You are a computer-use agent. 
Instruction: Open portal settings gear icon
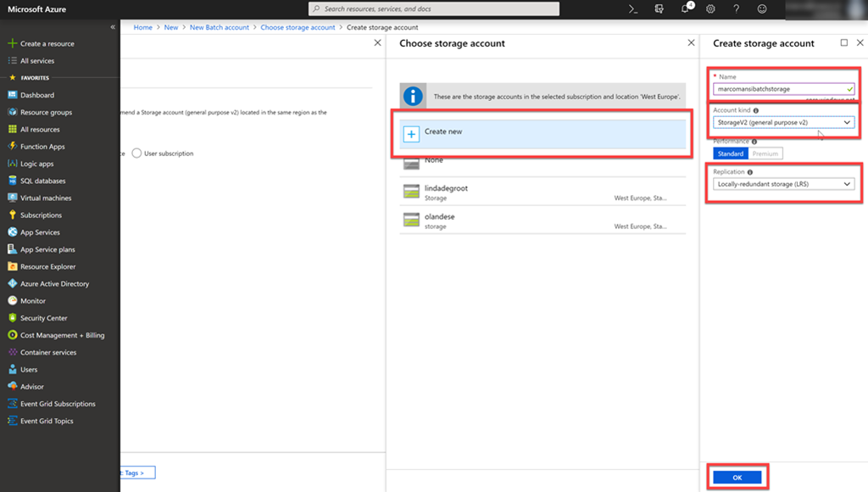pos(711,8)
